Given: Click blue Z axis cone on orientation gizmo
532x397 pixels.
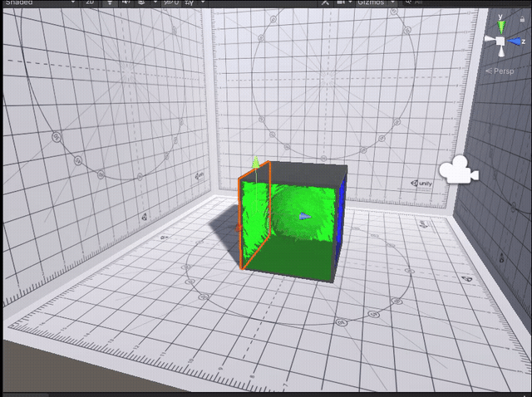Looking at the screenshot, I should (x=515, y=42).
